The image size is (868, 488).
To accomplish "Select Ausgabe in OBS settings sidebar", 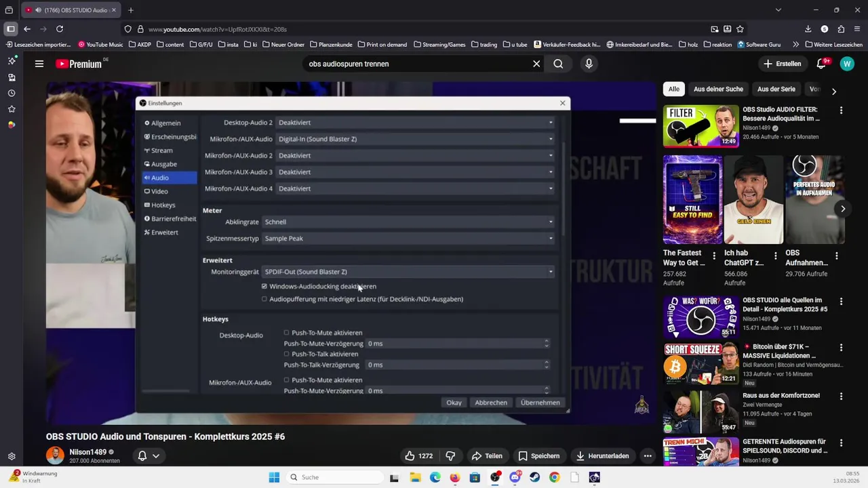I will (x=163, y=164).
